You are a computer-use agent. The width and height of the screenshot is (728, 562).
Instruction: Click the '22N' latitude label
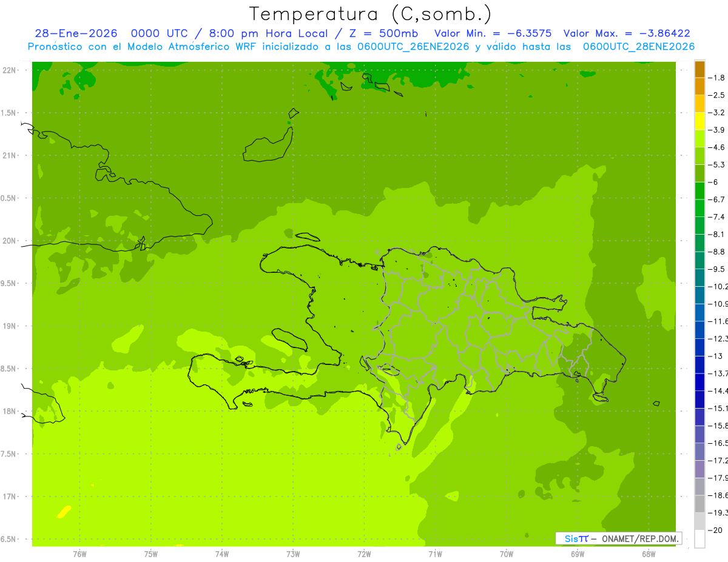pyautogui.click(x=10, y=70)
